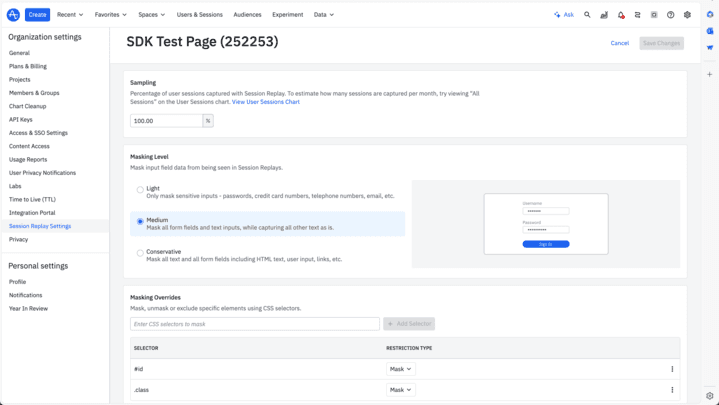Open three-dot menu for .class selector

pyautogui.click(x=672, y=390)
